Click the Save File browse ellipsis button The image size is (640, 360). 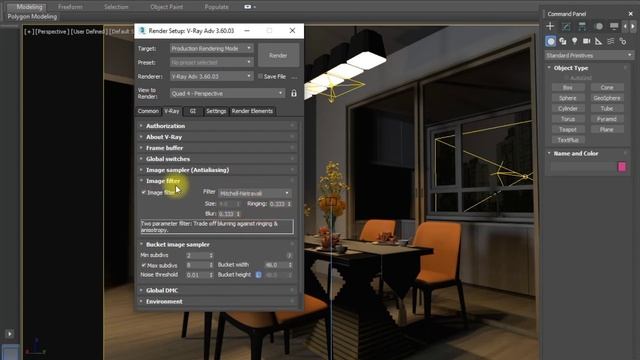[294, 77]
